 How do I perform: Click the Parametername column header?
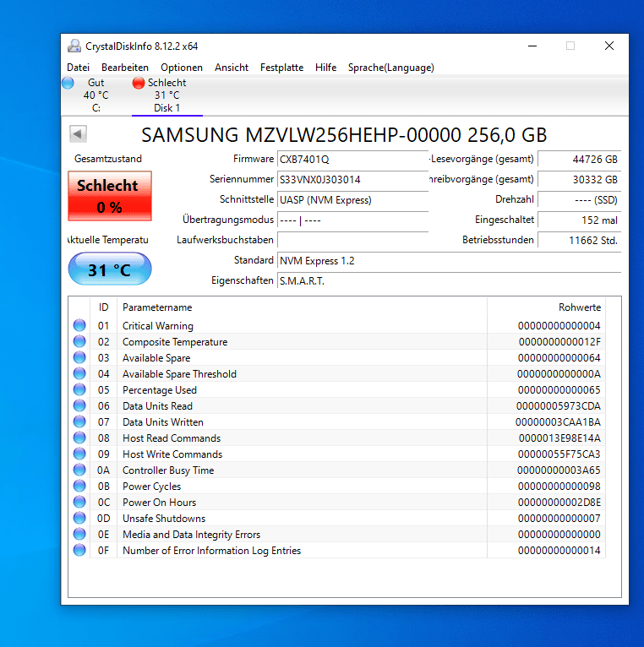(x=303, y=307)
